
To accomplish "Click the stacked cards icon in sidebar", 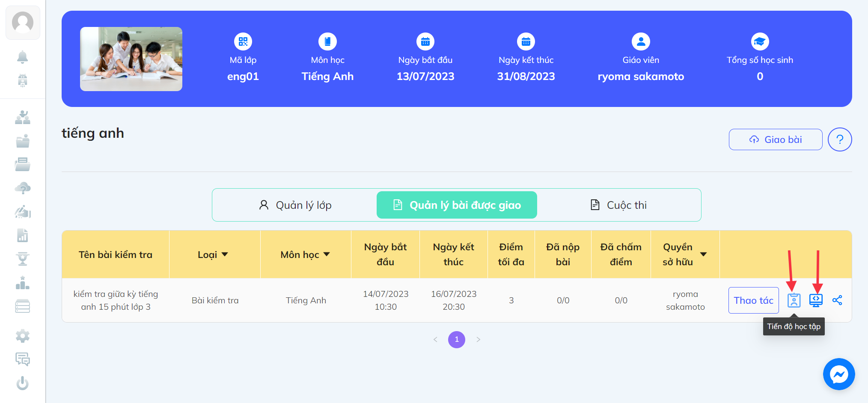I will click(23, 306).
